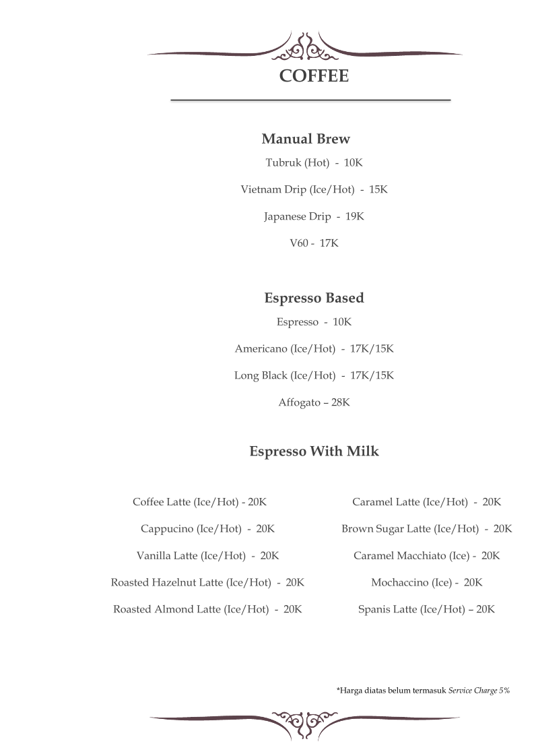
Task: Select the Espresso Based section heading
Action: click(x=314, y=298)
